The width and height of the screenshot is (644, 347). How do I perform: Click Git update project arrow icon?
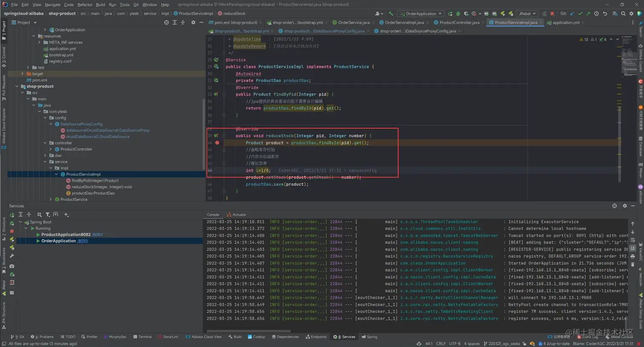[x=572, y=14]
